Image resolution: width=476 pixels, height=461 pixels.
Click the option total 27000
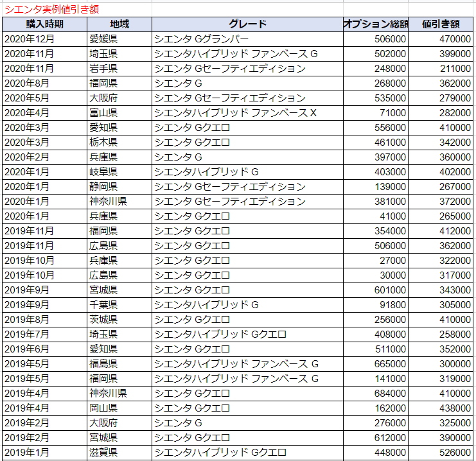click(x=376, y=261)
